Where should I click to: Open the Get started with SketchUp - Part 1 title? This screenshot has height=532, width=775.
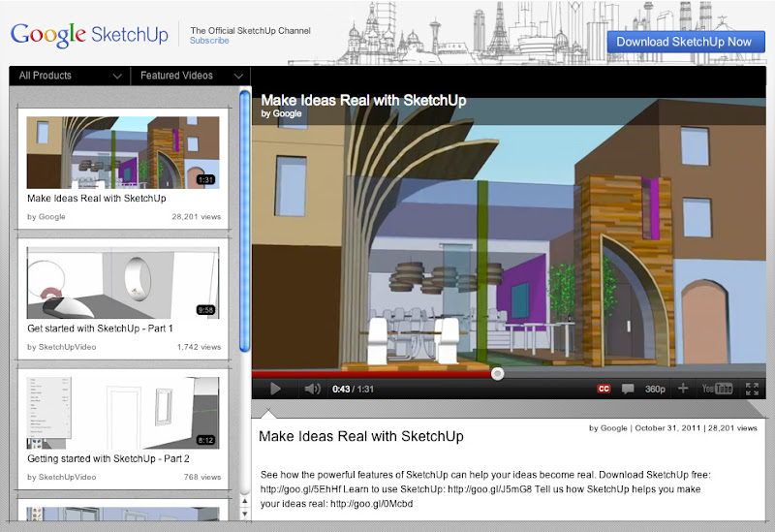tap(100, 329)
